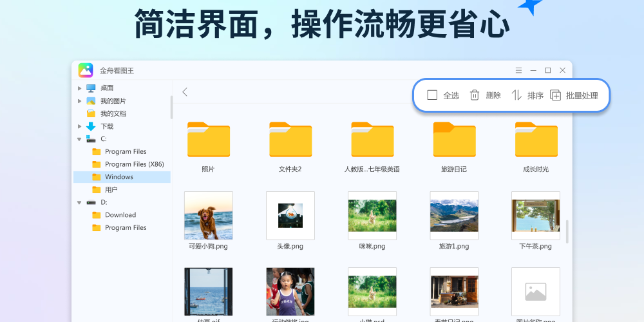
Task: Click the 删除 text label
Action: click(493, 95)
